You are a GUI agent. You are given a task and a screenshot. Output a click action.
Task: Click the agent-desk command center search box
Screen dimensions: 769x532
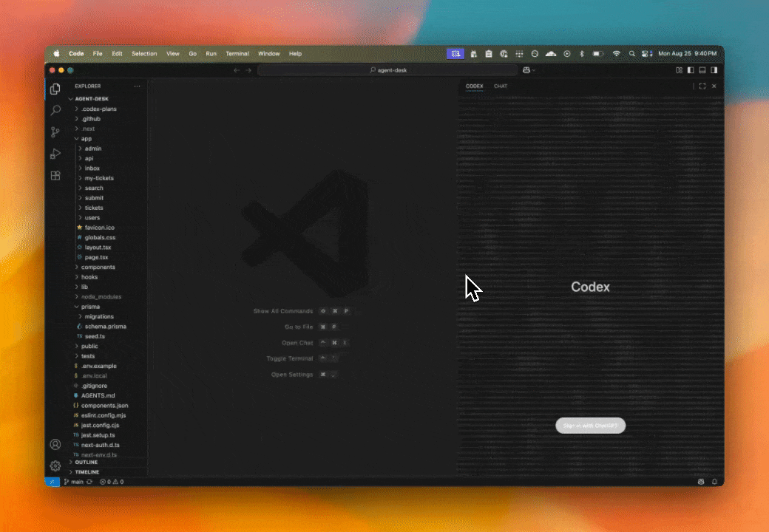tap(387, 70)
